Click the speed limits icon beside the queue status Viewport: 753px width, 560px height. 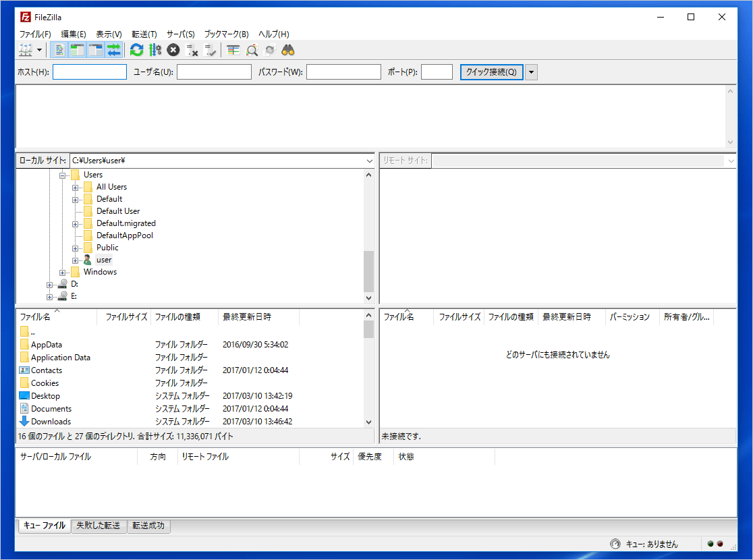coord(615,544)
